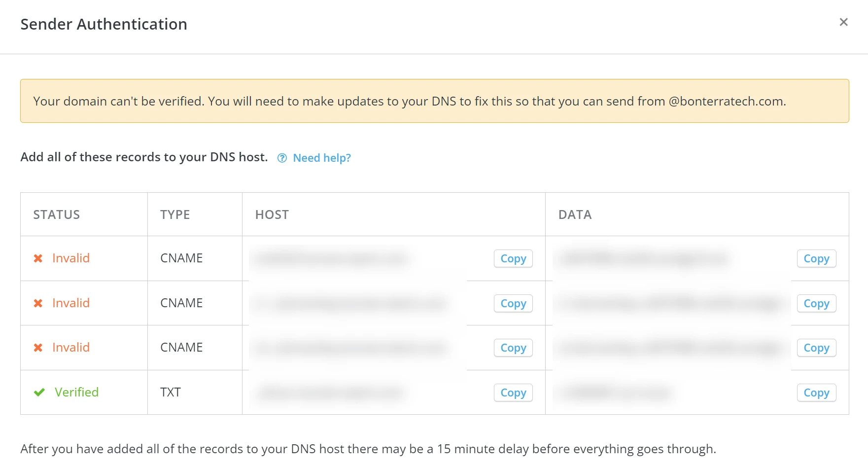
Task: Close the Sender Authentication dialog
Action: tap(843, 22)
